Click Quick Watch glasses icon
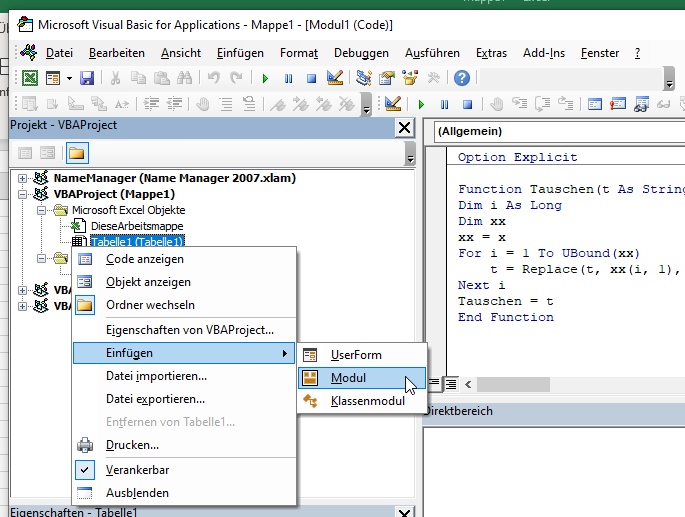Screen dimensions: 685x517 [x=664, y=104]
